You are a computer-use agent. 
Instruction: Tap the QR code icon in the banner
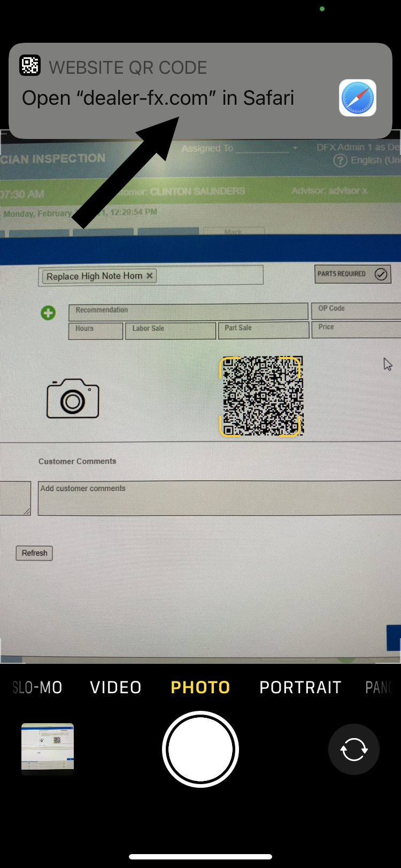pyautogui.click(x=30, y=65)
